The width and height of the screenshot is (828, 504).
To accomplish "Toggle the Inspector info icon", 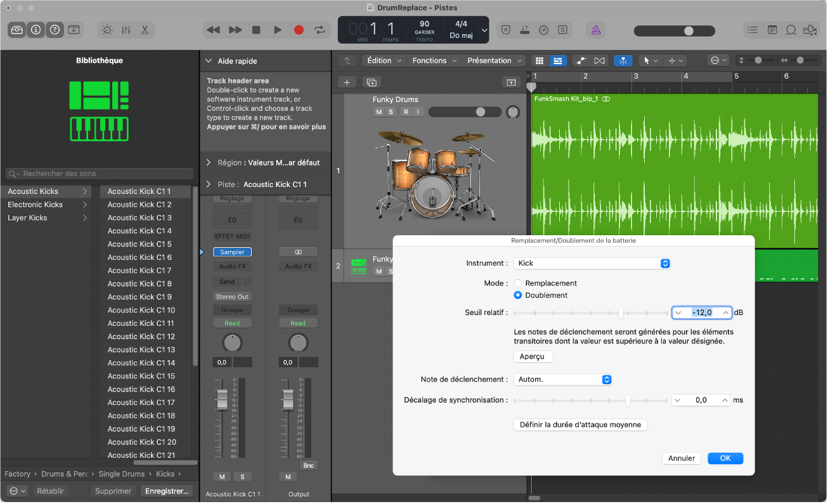I will pyautogui.click(x=36, y=30).
